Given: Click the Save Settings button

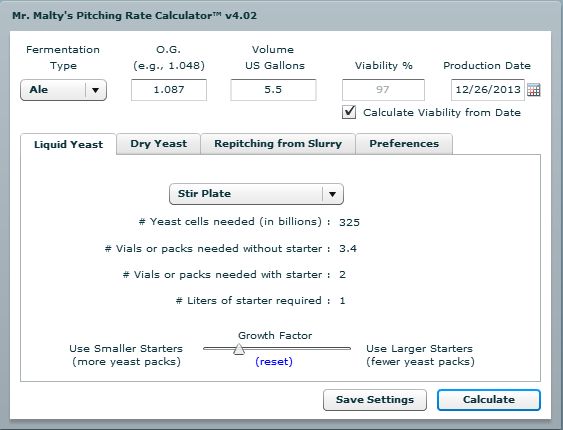Looking at the screenshot, I should click(375, 400).
